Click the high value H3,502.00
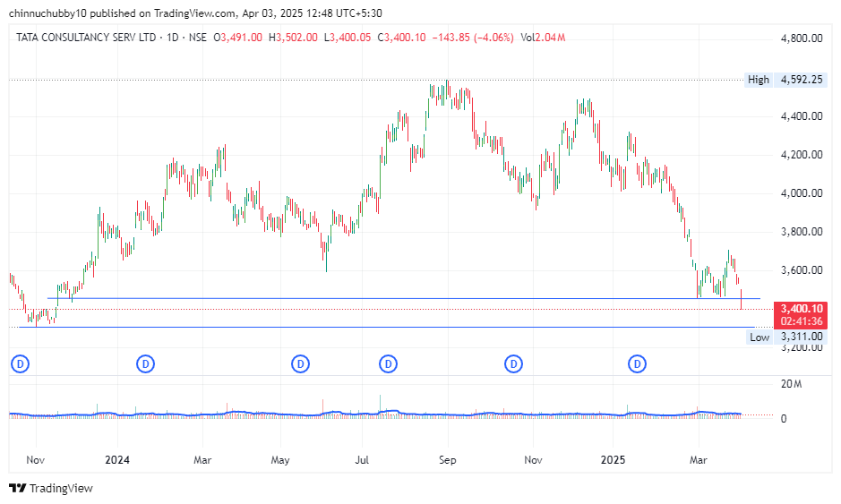 point(293,38)
